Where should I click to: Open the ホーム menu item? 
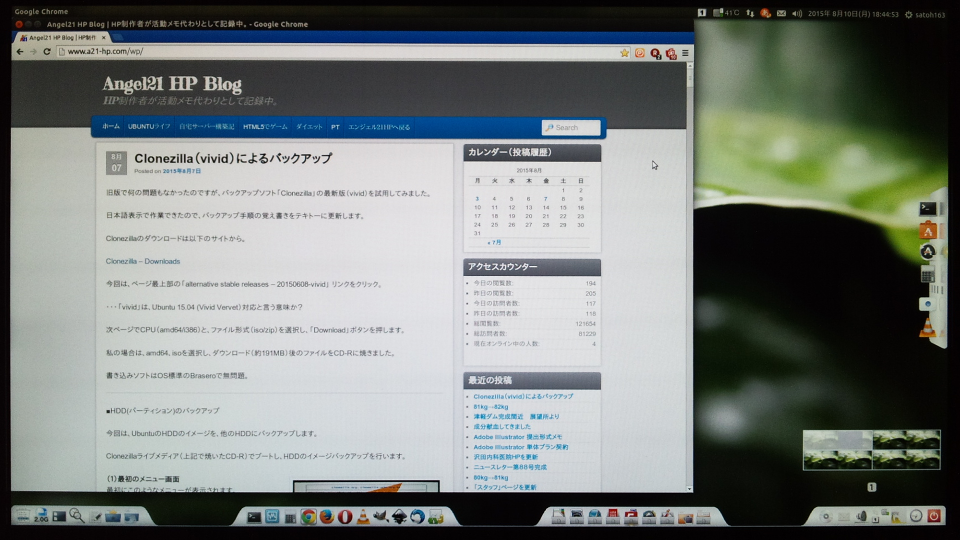pos(111,127)
